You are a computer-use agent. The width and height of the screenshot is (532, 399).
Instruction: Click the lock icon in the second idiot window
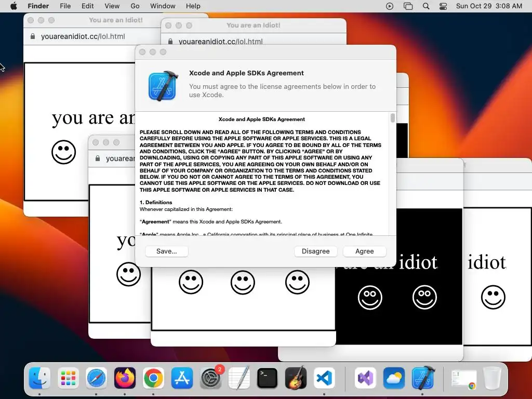pos(170,42)
